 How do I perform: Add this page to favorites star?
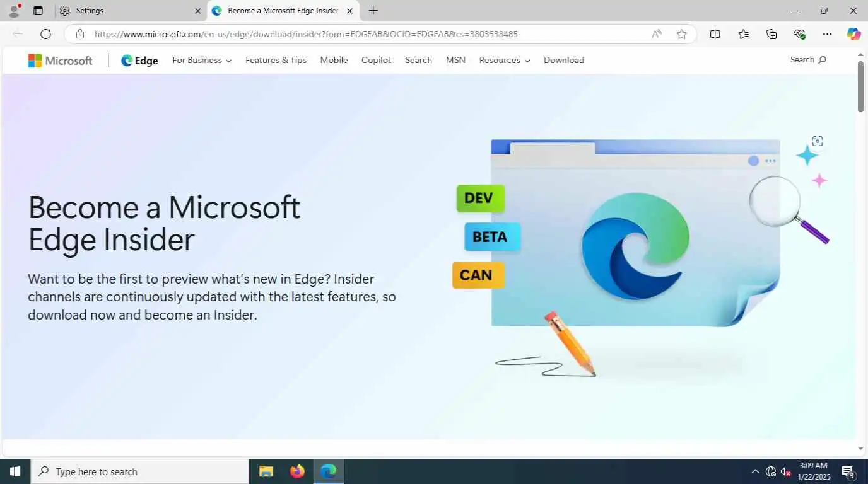[x=682, y=34]
